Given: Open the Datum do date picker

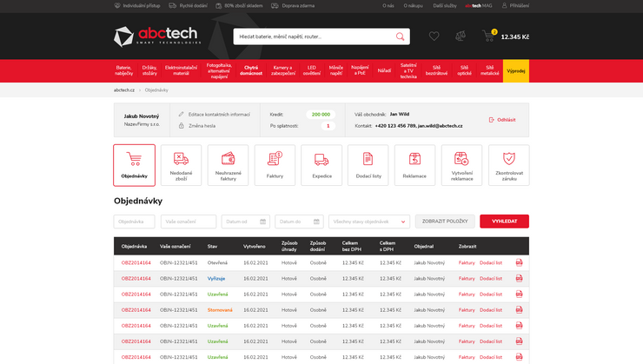Looking at the screenshot, I should 299,222.
